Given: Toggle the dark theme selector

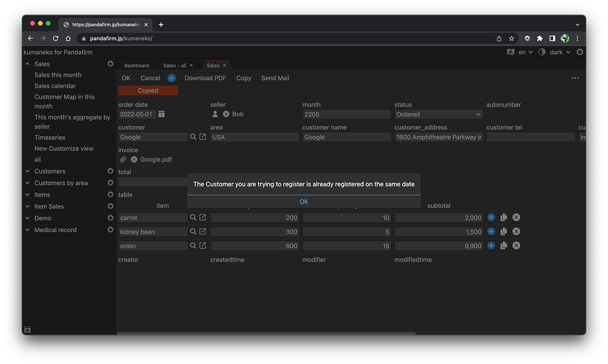Looking at the screenshot, I should [555, 52].
